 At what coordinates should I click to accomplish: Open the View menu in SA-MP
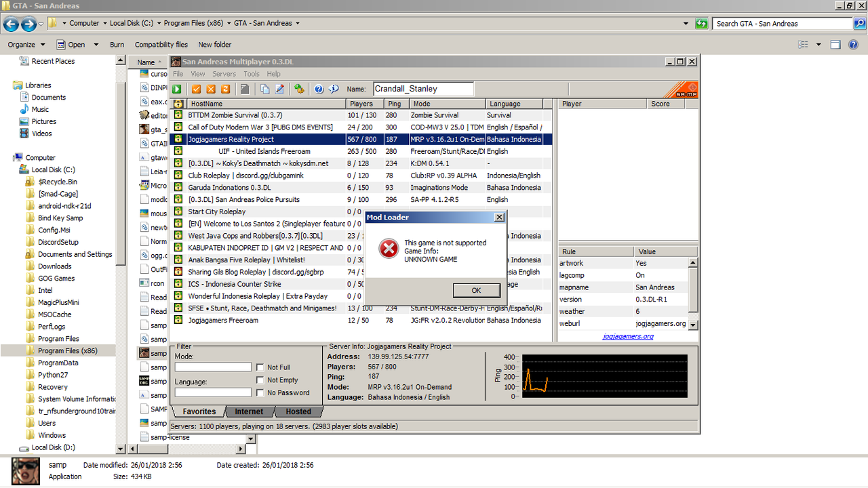(198, 74)
